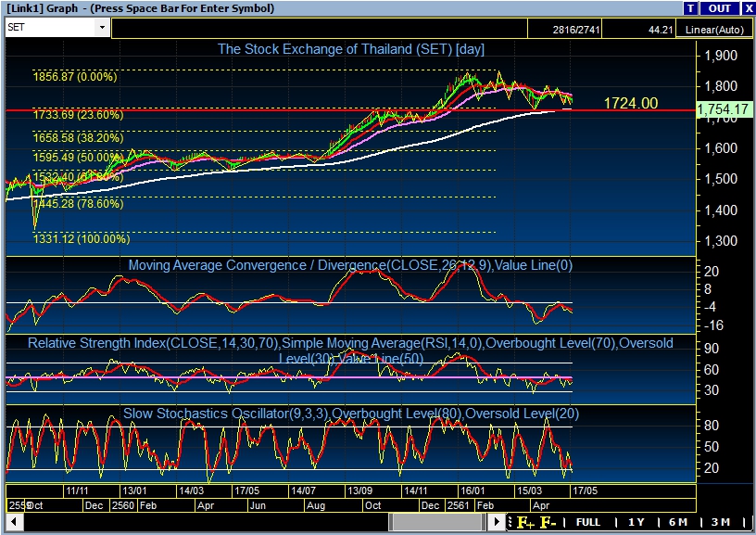Set chart range to 6M
The height and width of the screenshot is (535, 756).
[x=678, y=522]
